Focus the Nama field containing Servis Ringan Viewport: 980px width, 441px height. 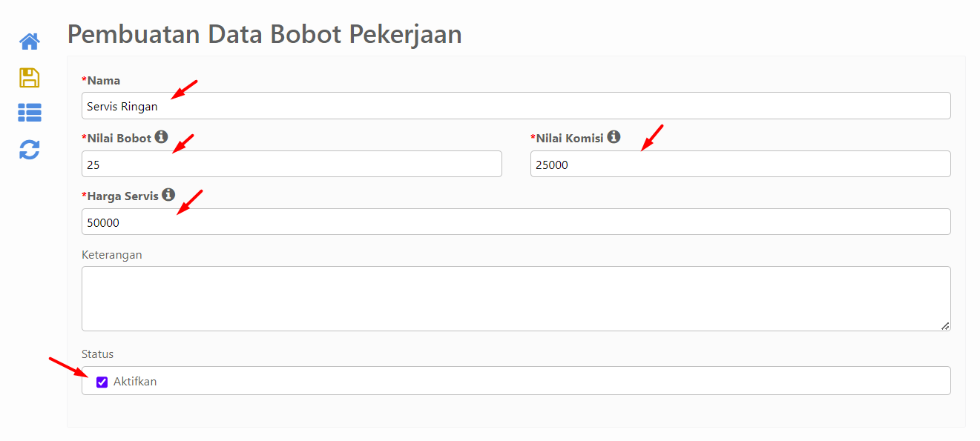click(516, 106)
